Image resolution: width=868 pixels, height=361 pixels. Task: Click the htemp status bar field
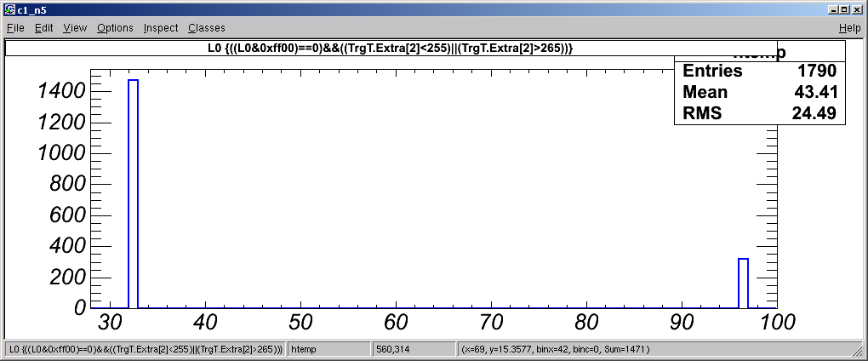328,349
